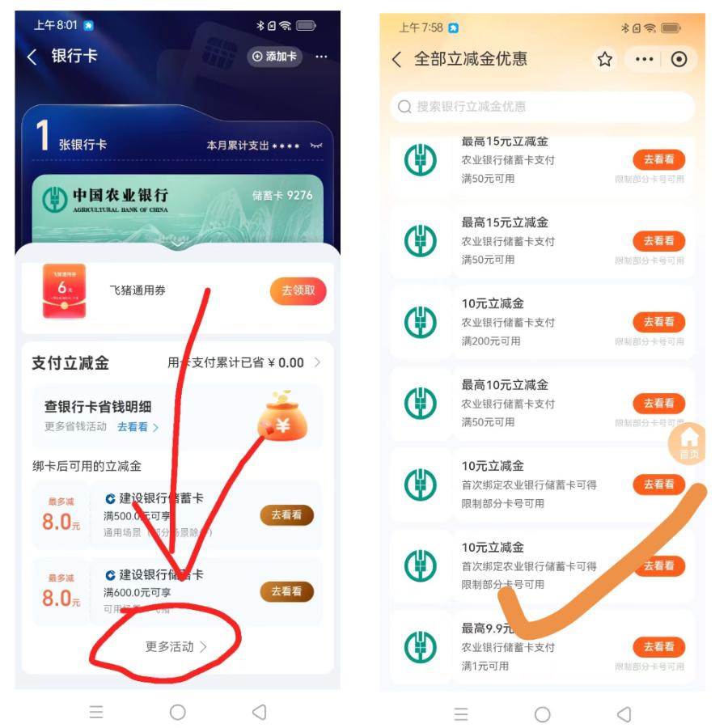Tap 去看看 for 满200元可用 10元立减金

658,322
